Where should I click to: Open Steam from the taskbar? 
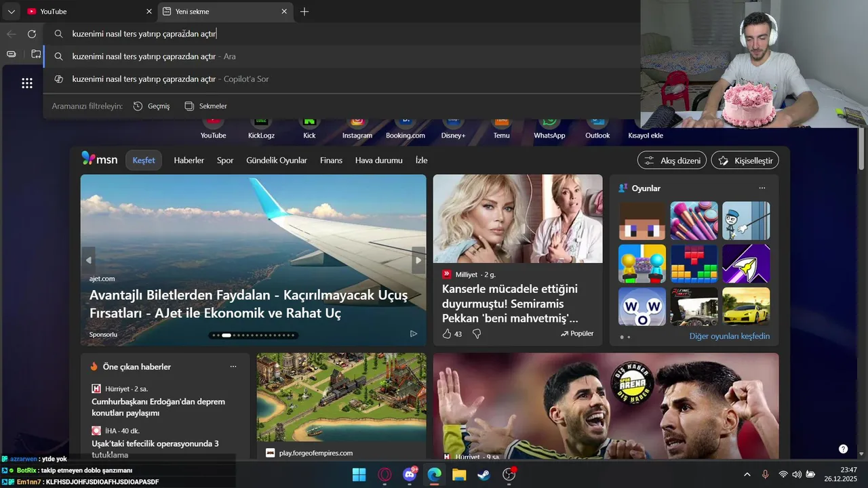tap(484, 474)
